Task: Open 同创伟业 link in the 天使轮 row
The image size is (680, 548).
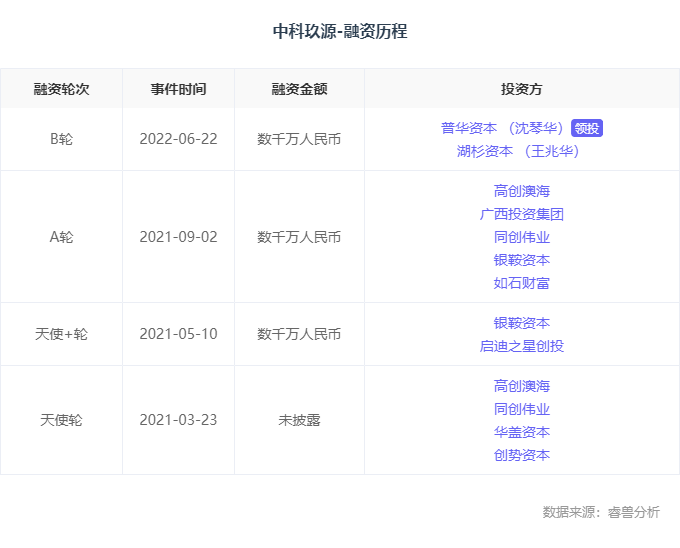Action: [x=522, y=409]
